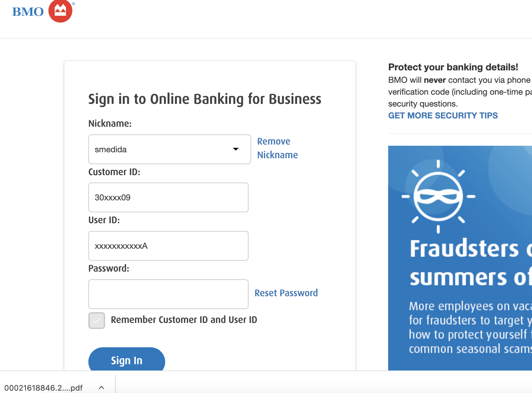
Task: Click the Sign In button
Action: [127, 360]
